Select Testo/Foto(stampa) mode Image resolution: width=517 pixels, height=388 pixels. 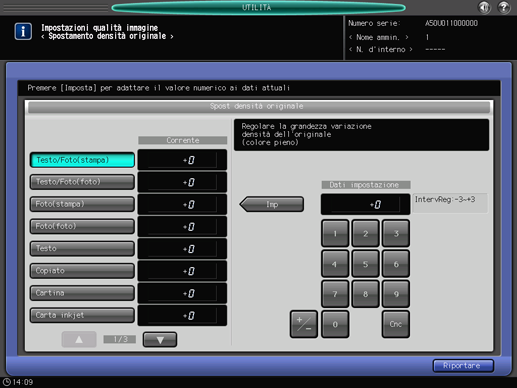pos(82,160)
